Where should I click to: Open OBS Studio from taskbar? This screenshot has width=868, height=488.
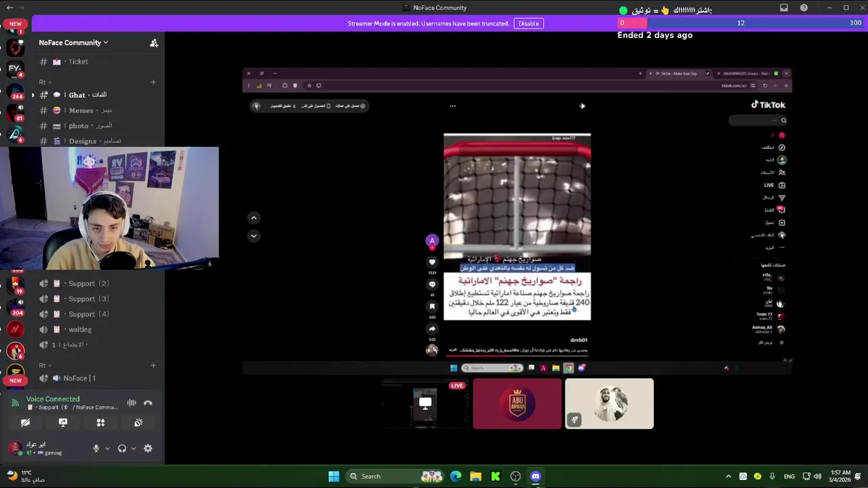[x=515, y=476]
